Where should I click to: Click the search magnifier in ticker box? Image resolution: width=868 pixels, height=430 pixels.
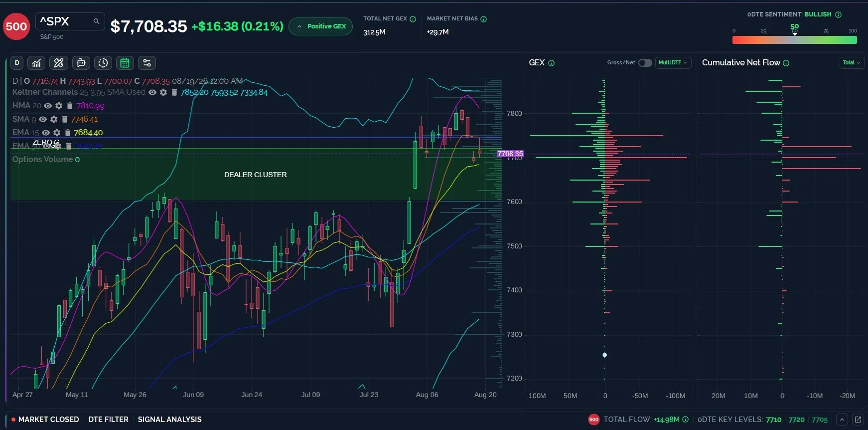tap(96, 21)
